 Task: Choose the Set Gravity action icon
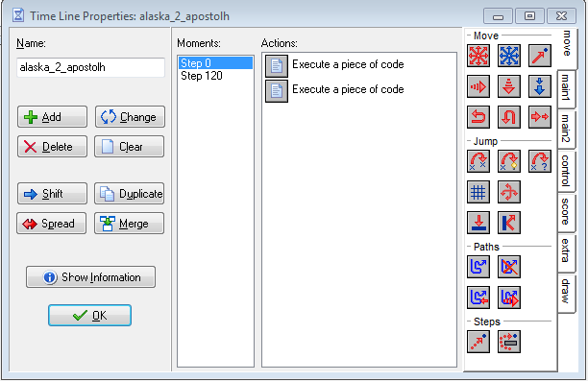540,86
